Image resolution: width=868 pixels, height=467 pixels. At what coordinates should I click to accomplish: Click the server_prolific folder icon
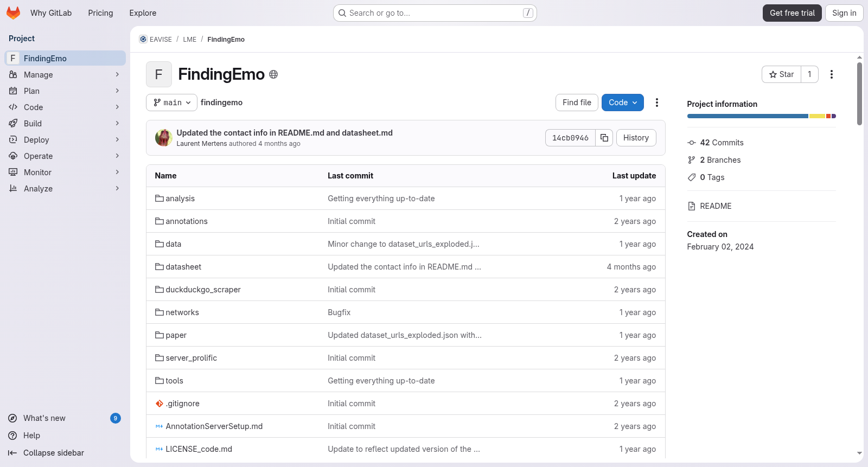(x=159, y=358)
